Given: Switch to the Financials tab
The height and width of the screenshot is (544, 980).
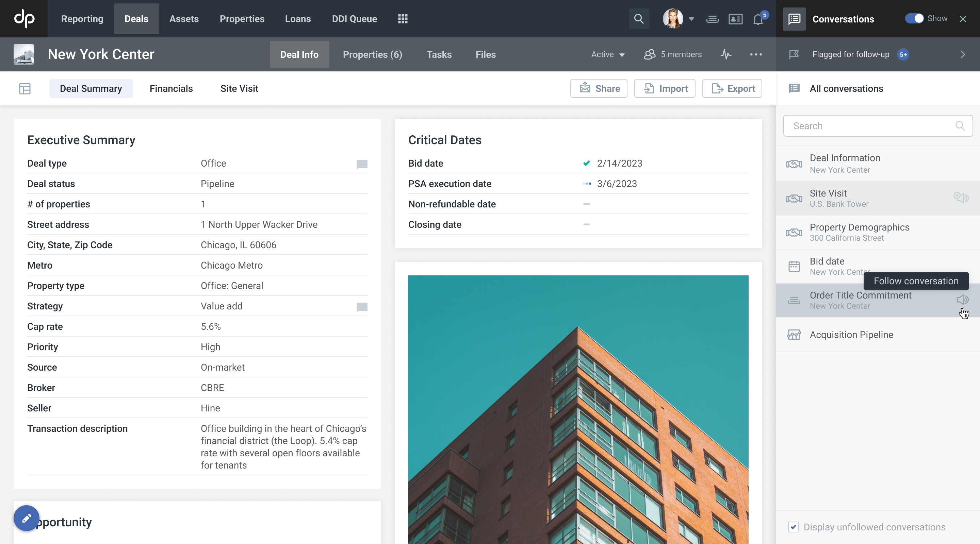Looking at the screenshot, I should click(x=171, y=89).
